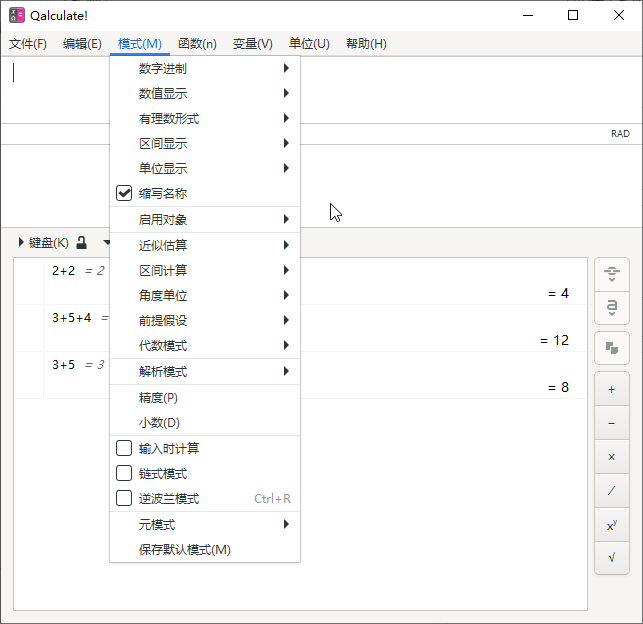Select the 3+5 history expression
This screenshot has height=624, width=643.
coord(64,364)
